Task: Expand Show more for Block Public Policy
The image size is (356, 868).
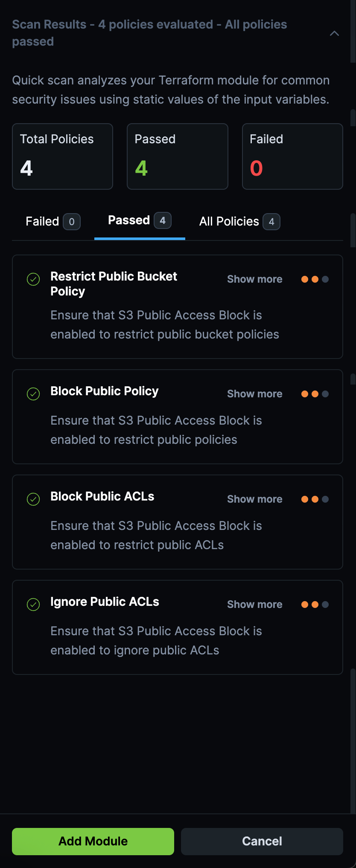Action: 254,394
